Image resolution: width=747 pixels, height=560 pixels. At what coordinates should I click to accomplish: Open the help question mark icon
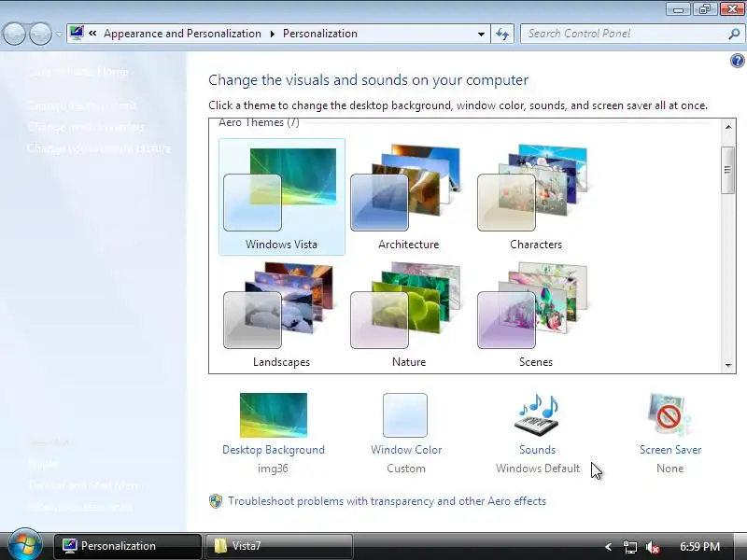pyautogui.click(x=737, y=61)
